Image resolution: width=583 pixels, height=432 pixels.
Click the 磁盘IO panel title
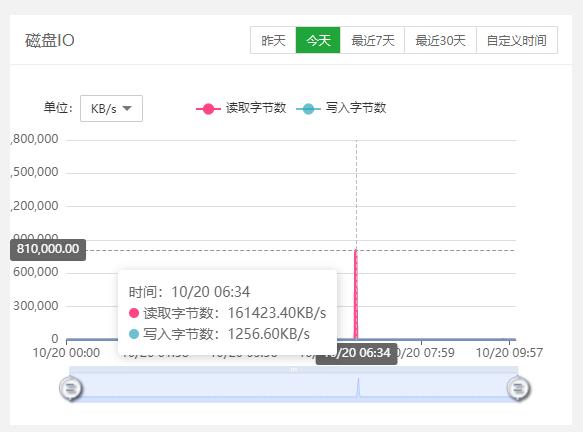click(50, 41)
